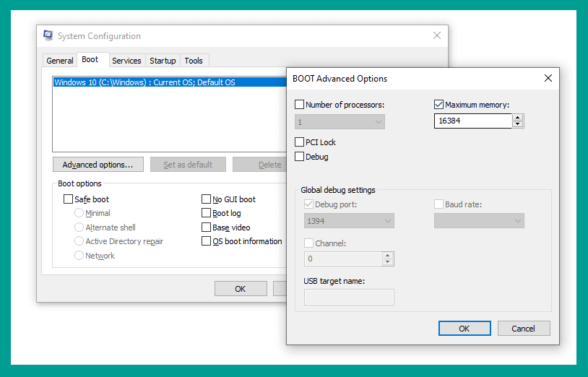Check the Channel checkbox
Image resolution: width=588 pixels, height=377 pixels.
pos(308,243)
